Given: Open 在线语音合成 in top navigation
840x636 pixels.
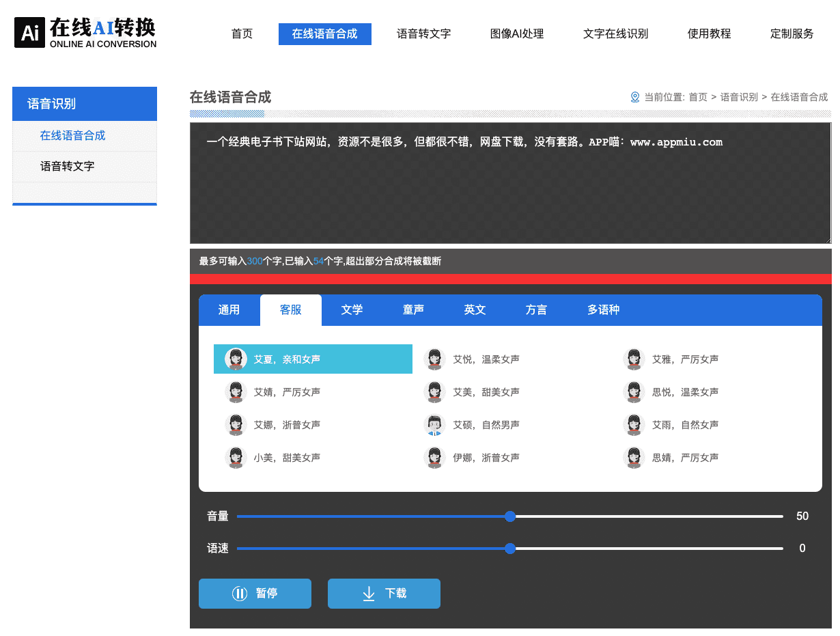Looking at the screenshot, I should tap(325, 33).
